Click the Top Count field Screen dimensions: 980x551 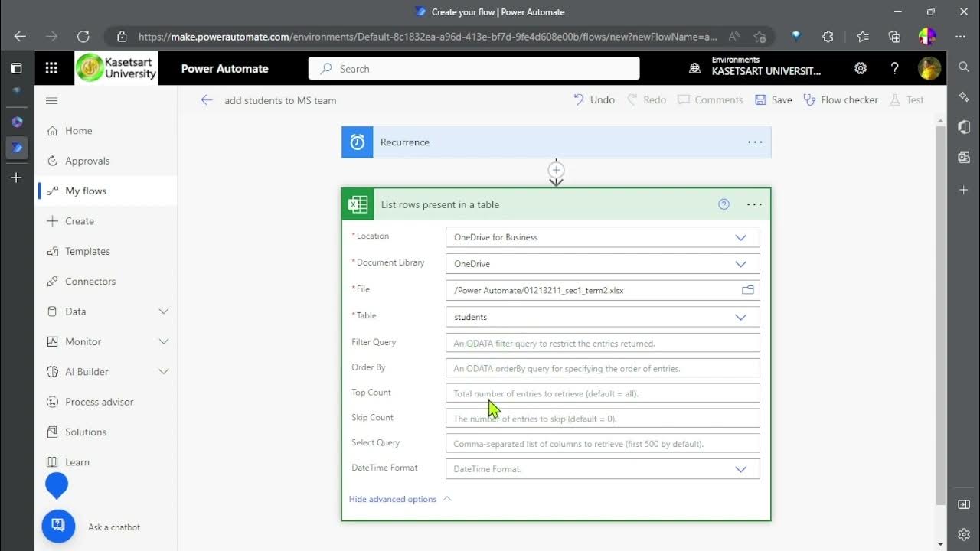[603, 393]
